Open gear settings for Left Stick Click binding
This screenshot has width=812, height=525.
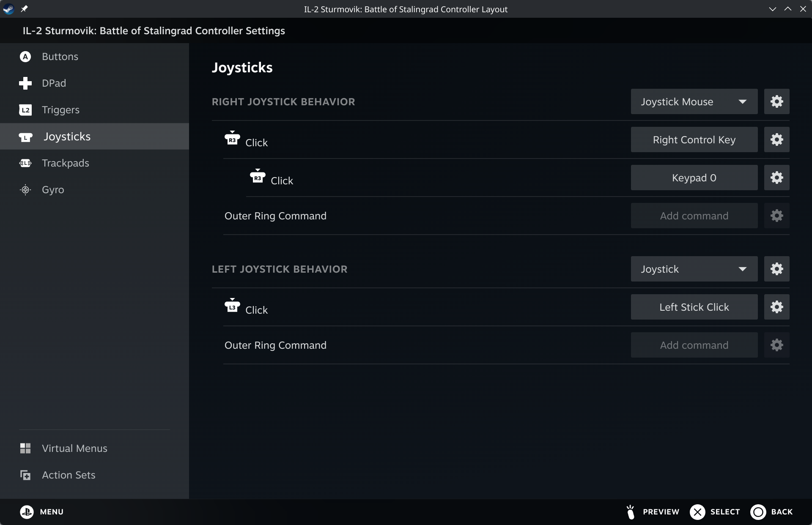tap(776, 307)
